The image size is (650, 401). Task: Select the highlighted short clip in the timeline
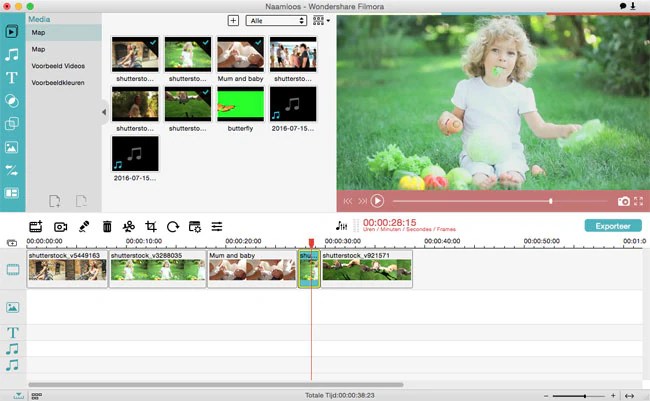pos(309,269)
